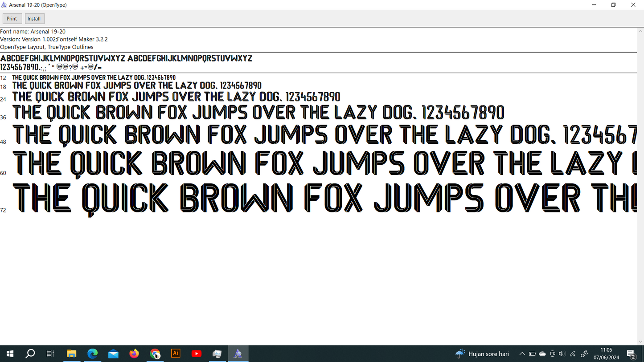Viewport: 644px width, 362px height.
Task: Click the Print button
Action: [12, 19]
